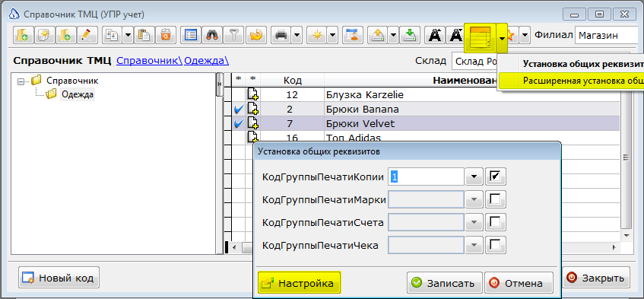The height and width of the screenshot is (299, 644).
Task: Click the vertical scrollbar down arrow
Action: 626,236
